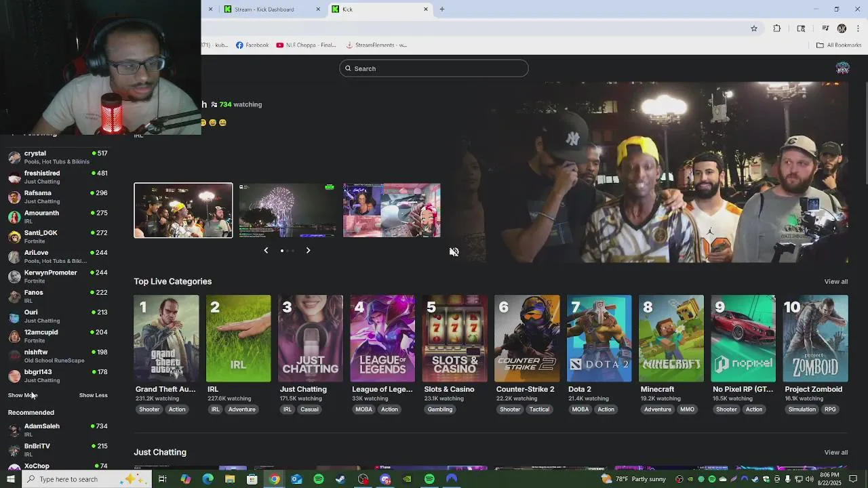Open the Chrome extensions puzzle icon

click(777, 28)
